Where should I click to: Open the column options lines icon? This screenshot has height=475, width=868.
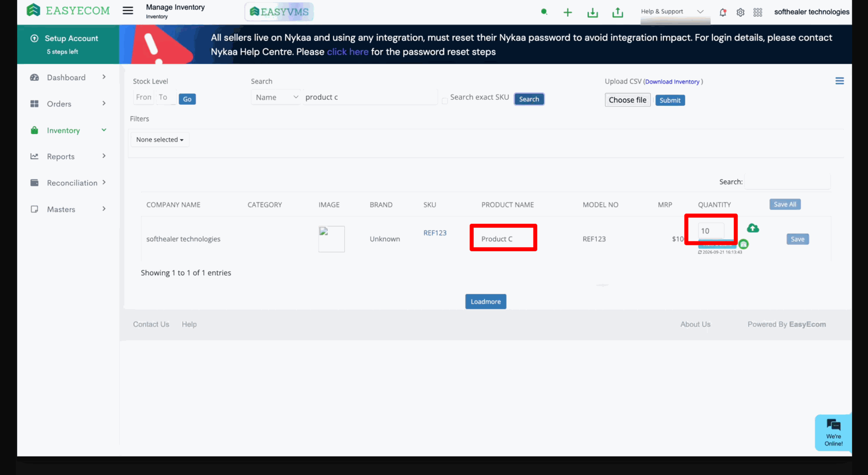840,81
